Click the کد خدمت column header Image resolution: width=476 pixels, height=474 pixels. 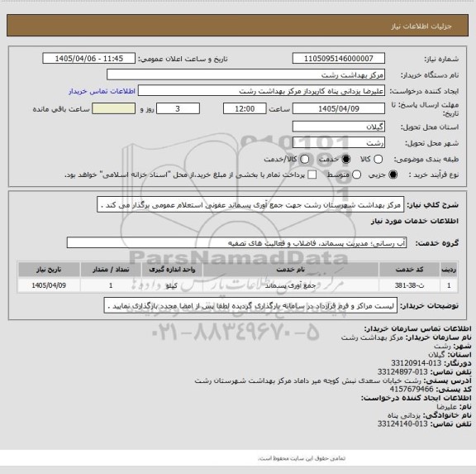click(x=409, y=270)
